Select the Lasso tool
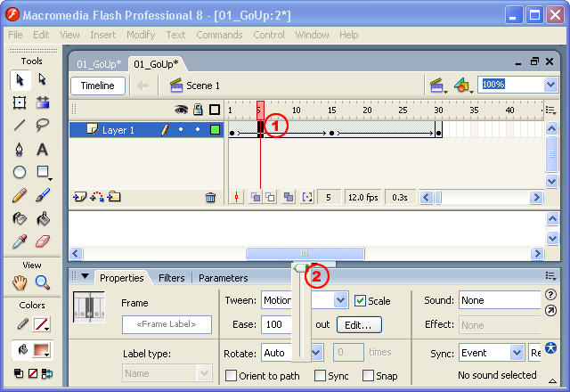The height and width of the screenshot is (392, 570). 42,125
